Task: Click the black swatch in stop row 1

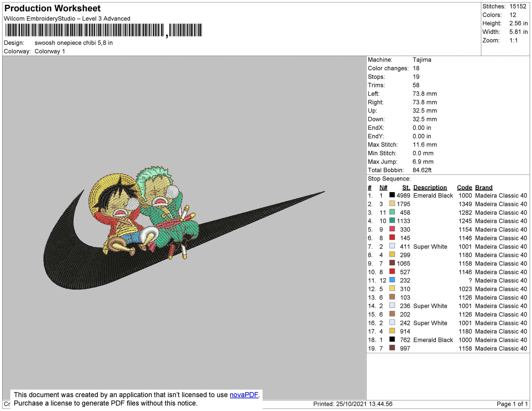Action: [392, 195]
